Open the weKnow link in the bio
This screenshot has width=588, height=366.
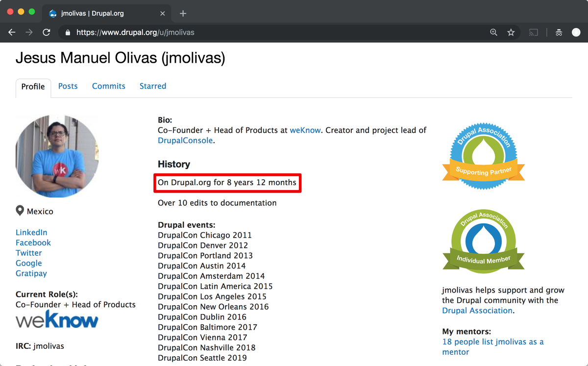(x=305, y=130)
